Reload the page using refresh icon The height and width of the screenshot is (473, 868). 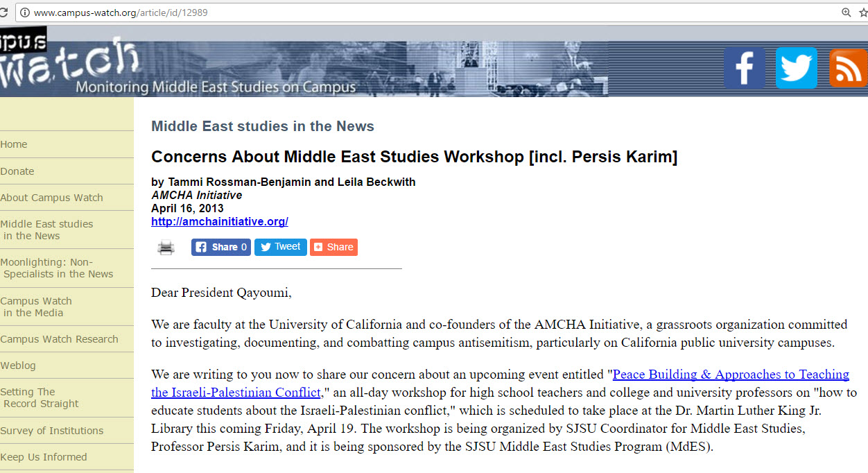pos(4,12)
